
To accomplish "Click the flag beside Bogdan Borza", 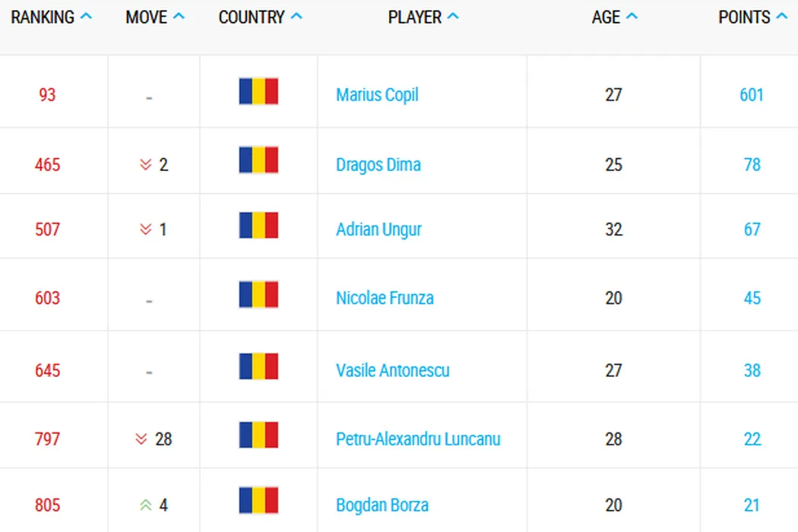I will [x=258, y=501].
